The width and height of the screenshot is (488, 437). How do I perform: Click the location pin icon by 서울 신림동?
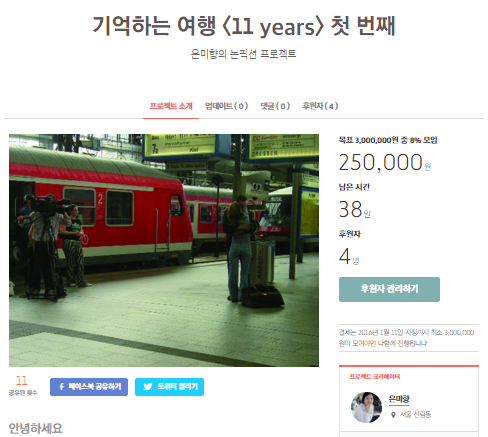393,415
